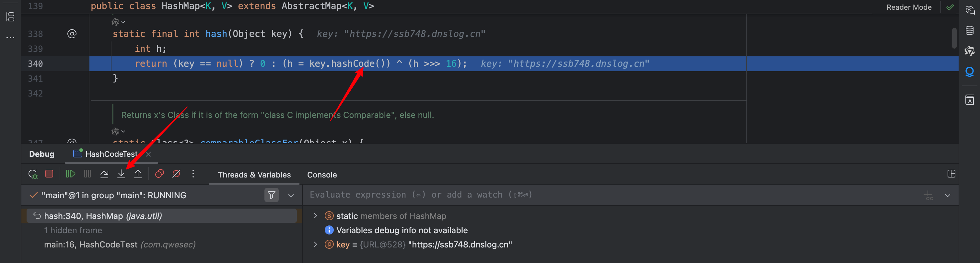Click the Step Over button
Image resolution: width=980 pixels, height=263 pixels.
click(x=104, y=174)
